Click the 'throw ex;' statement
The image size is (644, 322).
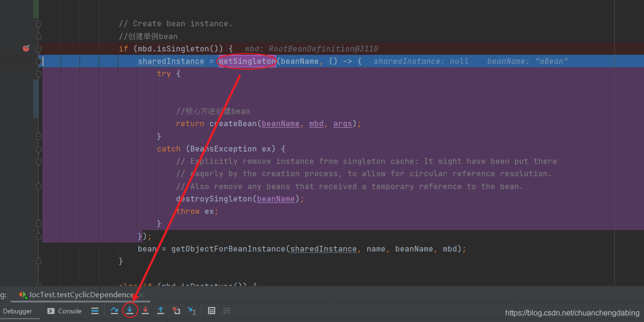coord(197,211)
